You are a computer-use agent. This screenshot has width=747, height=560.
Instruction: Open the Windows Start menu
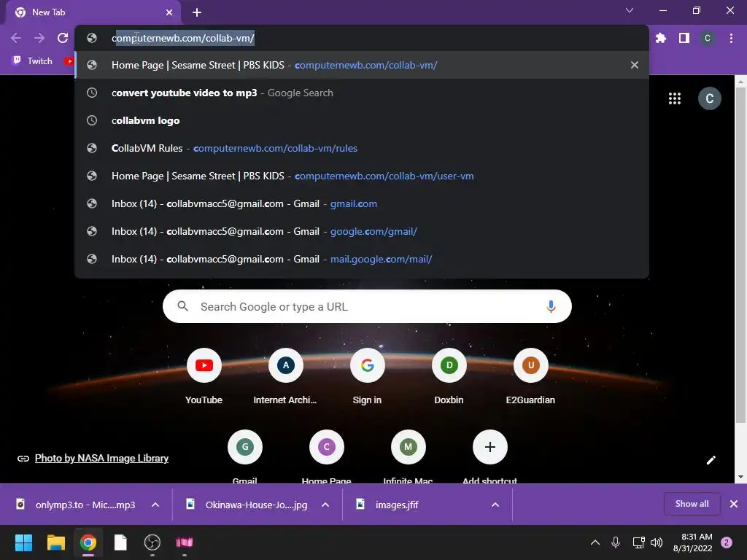[23, 542]
